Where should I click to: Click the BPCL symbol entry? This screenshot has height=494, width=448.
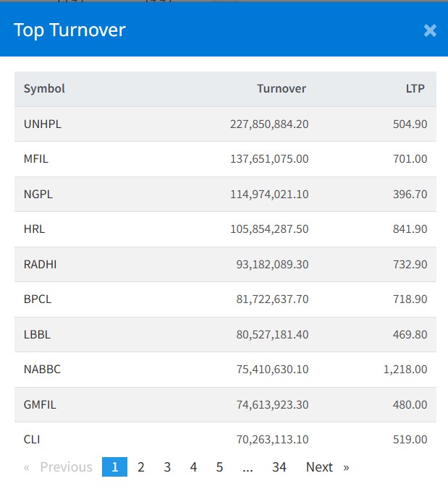pos(38,299)
